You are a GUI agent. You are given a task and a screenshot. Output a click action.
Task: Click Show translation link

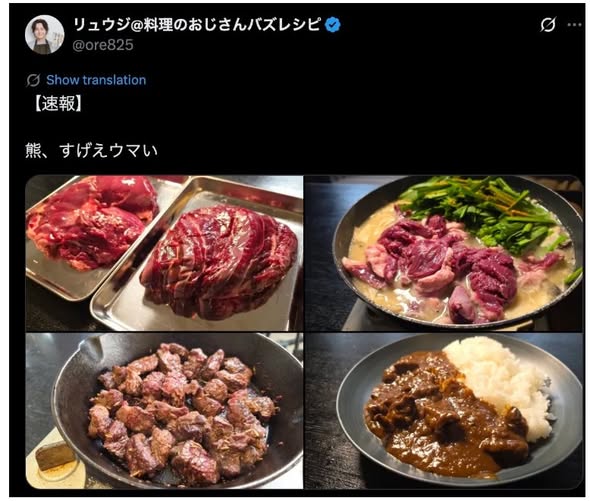click(x=96, y=80)
